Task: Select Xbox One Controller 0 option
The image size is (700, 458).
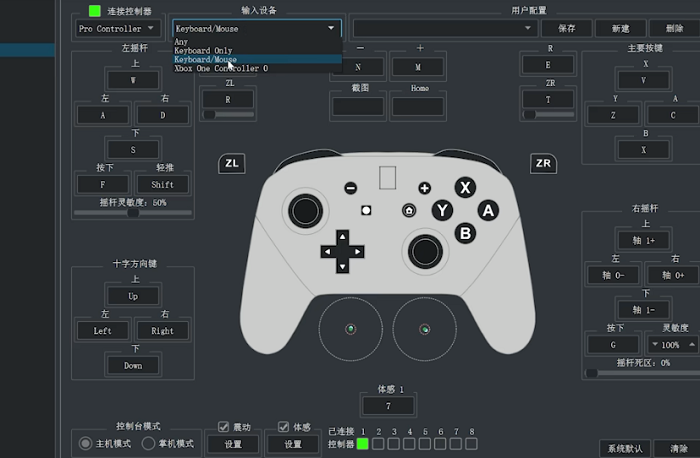Action: [x=221, y=69]
